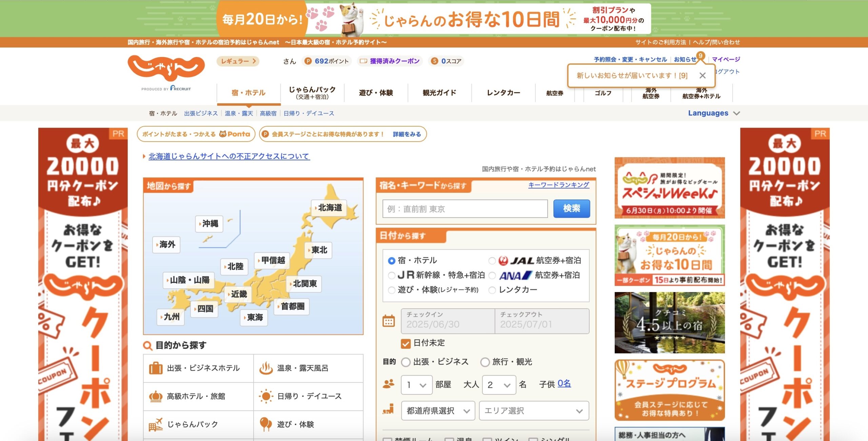Click the destination area map icon
868x441 pixels.
(389, 409)
